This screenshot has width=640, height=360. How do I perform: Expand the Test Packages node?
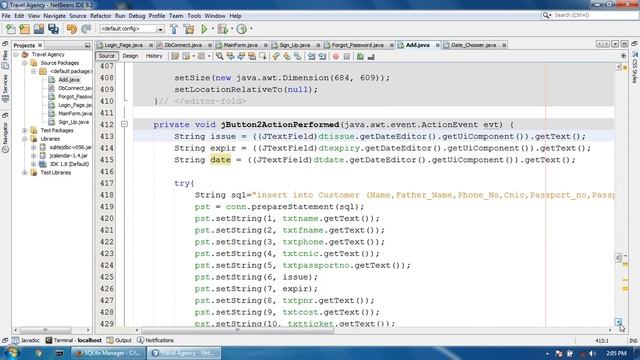pos(25,130)
